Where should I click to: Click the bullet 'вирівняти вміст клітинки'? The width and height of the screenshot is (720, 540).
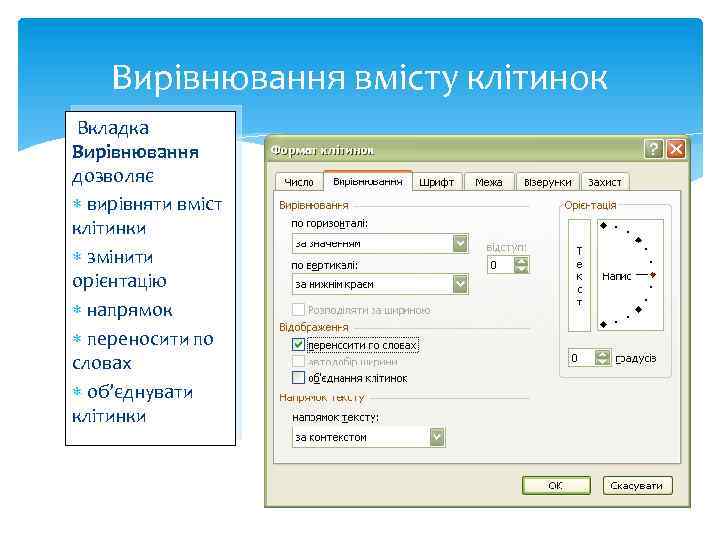coord(147,216)
